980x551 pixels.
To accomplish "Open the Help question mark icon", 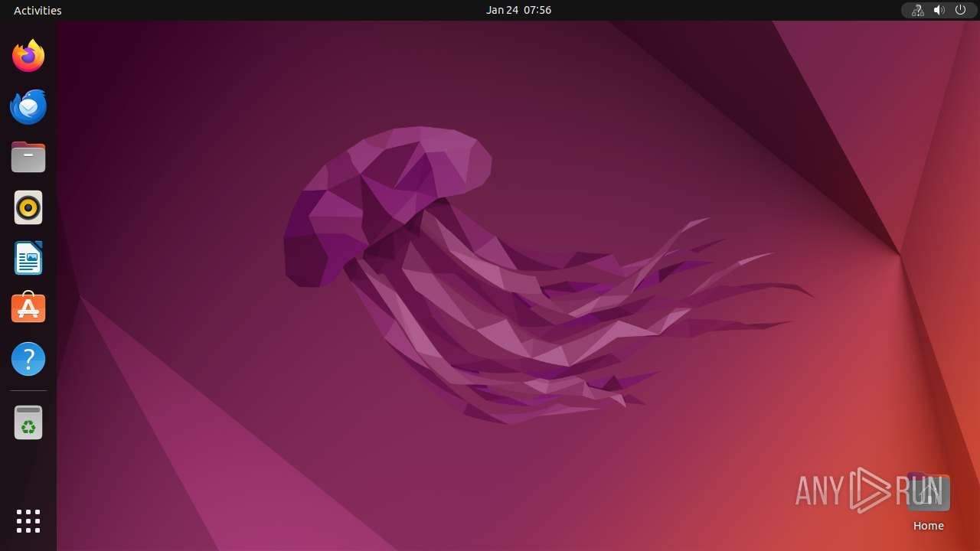I will pyautogui.click(x=28, y=359).
